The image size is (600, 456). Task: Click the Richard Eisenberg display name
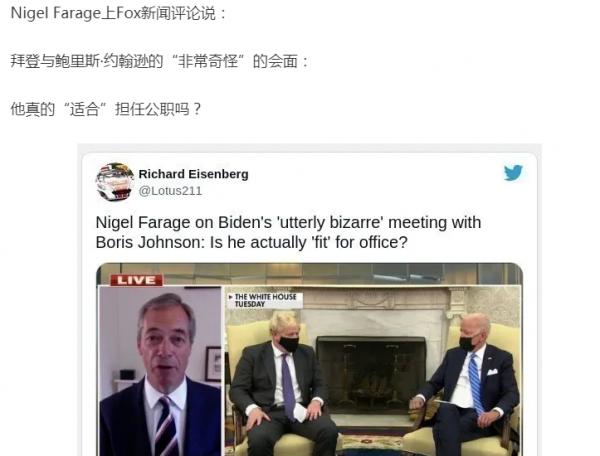[193, 174]
